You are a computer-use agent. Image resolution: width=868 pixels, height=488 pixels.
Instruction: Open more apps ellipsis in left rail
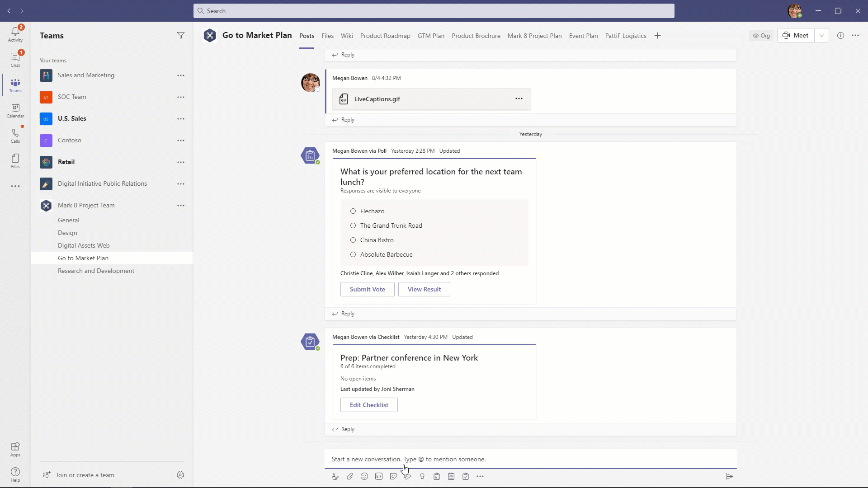pyautogui.click(x=15, y=186)
